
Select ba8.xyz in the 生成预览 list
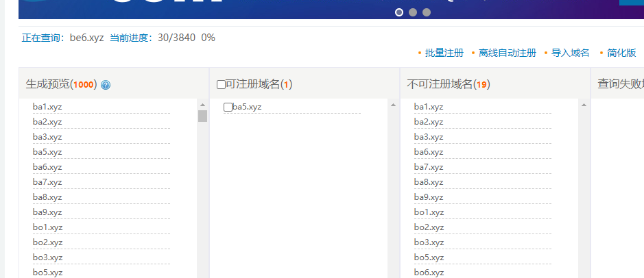pos(47,197)
